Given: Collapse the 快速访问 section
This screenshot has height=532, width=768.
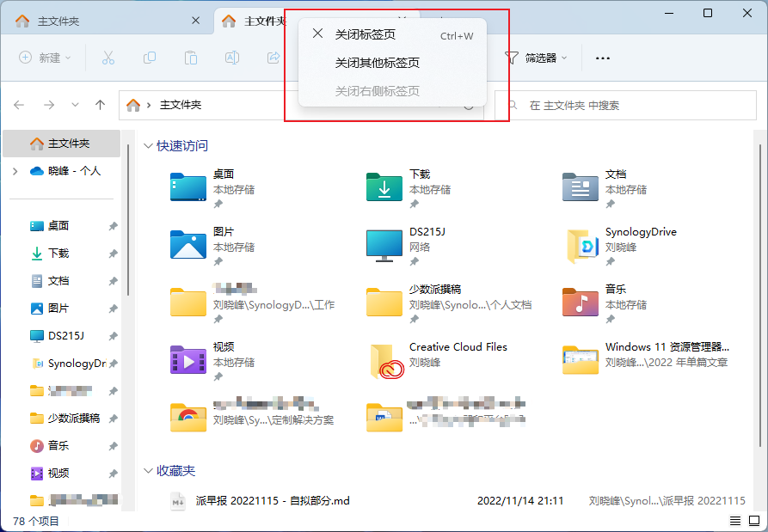Looking at the screenshot, I should tap(149, 146).
